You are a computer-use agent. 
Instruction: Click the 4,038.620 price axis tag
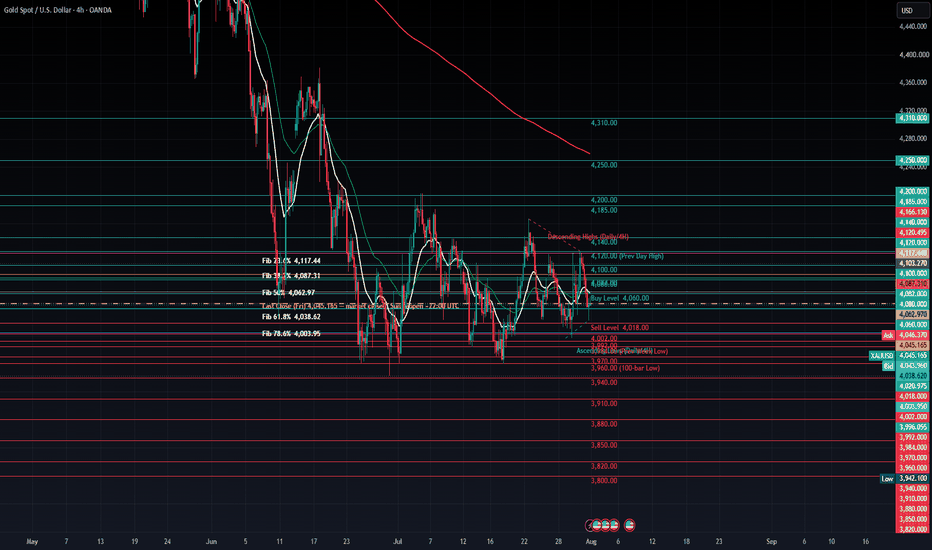(x=912, y=376)
